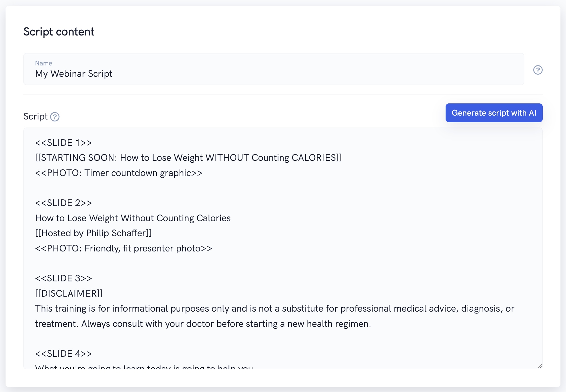Click the Script content heading
The image size is (566, 392).
click(59, 32)
